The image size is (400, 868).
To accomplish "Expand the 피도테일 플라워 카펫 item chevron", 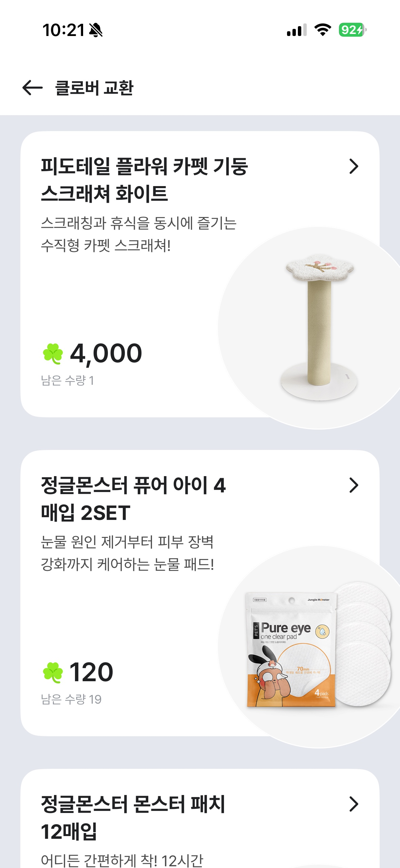I will [x=354, y=166].
